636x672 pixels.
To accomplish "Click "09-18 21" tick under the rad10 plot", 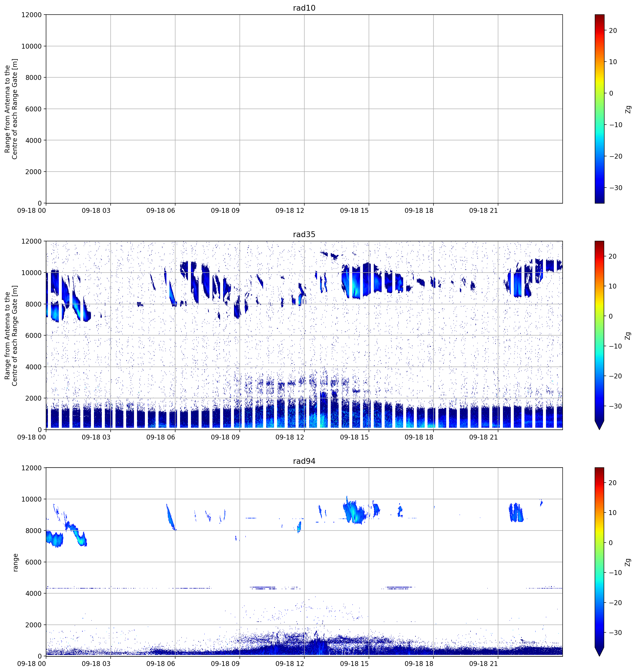I will 483,211.
